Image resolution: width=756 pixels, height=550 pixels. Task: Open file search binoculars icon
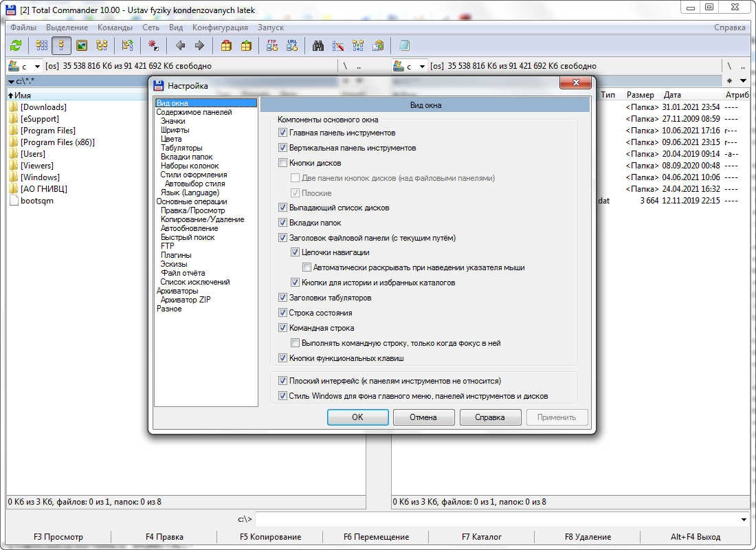[318, 46]
